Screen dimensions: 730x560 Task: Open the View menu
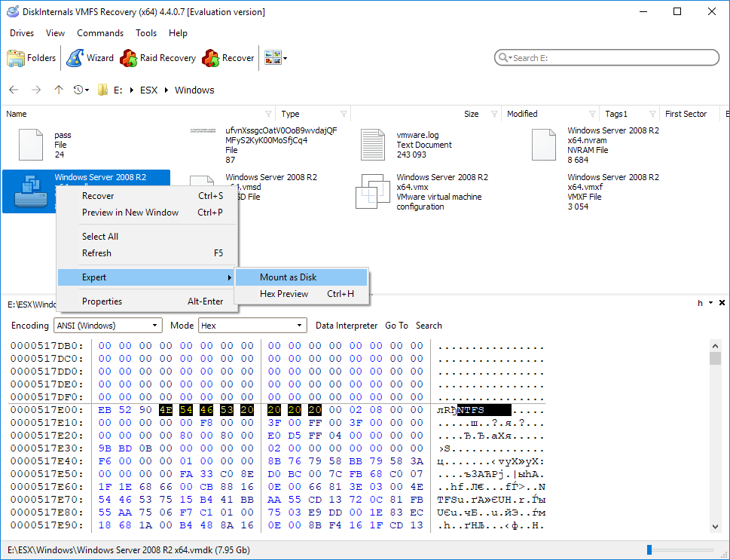[55, 33]
